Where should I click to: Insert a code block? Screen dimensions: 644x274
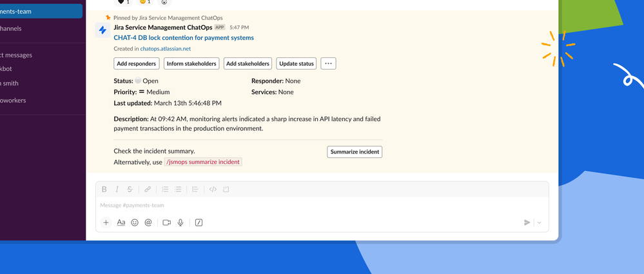(226, 190)
